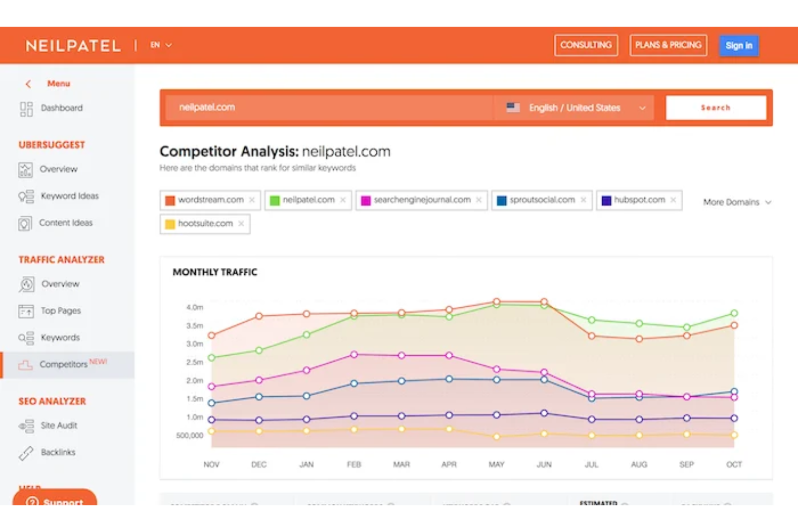Select Overview under Ubersuggest
The image size is (798, 532).
25,169
